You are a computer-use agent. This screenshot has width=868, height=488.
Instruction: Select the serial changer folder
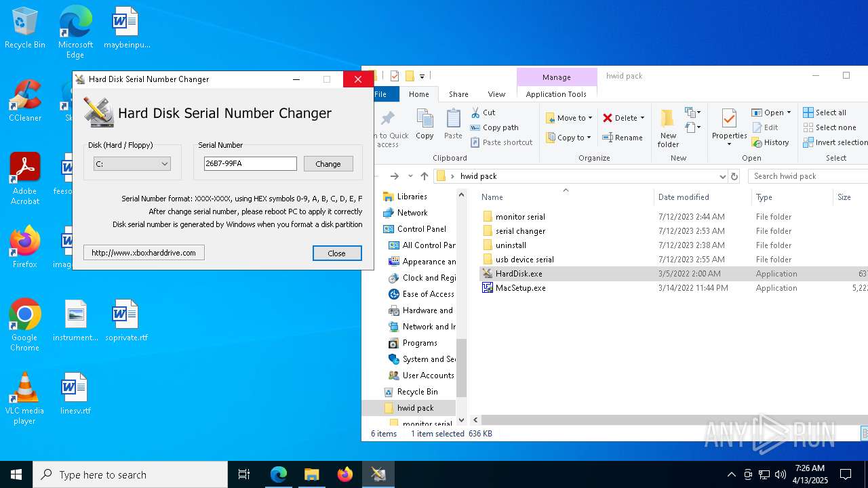(x=520, y=231)
